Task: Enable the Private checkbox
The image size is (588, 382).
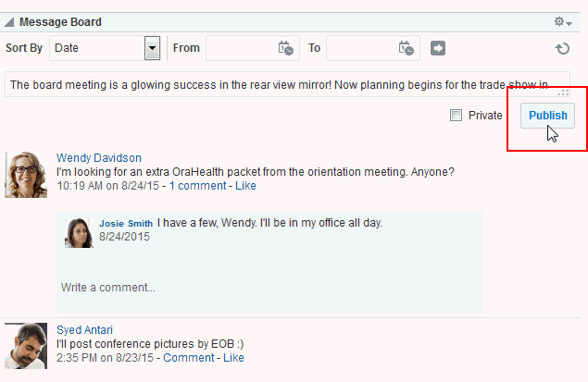Action: (456, 116)
